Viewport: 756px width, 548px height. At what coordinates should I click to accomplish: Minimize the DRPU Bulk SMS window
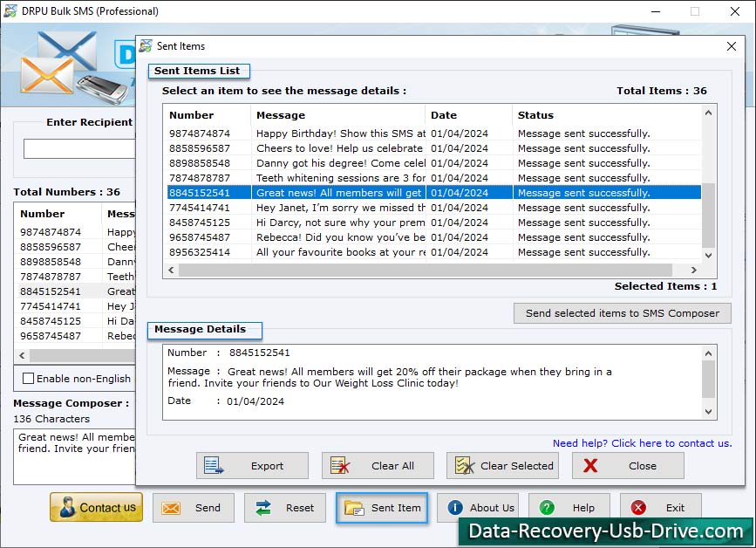656,11
